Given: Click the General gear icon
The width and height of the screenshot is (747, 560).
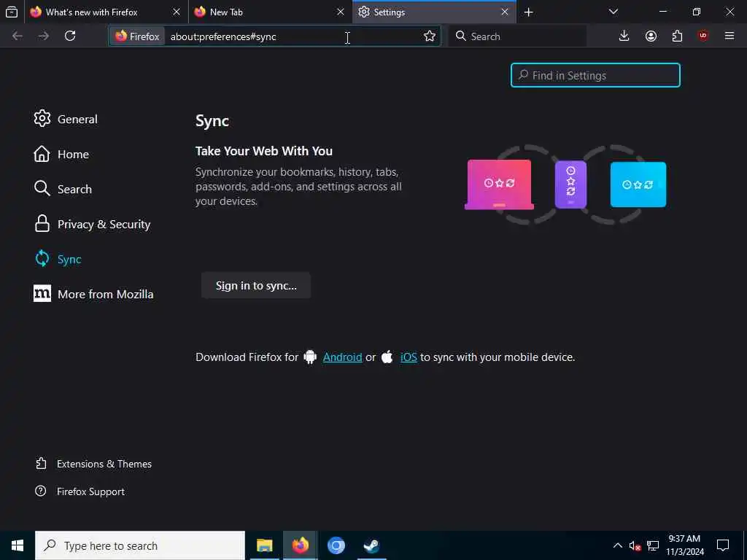Looking at the screenshot, I should (42, 119).
